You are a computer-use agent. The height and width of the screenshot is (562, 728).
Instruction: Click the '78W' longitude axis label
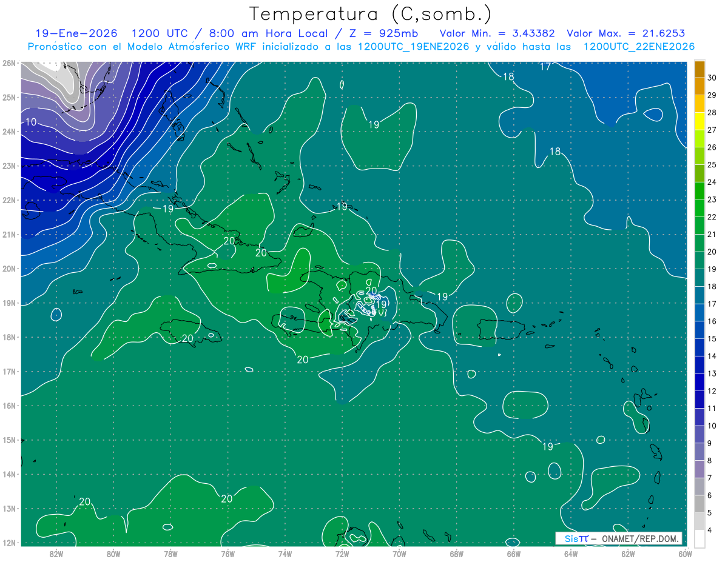(x=170, y=554)
